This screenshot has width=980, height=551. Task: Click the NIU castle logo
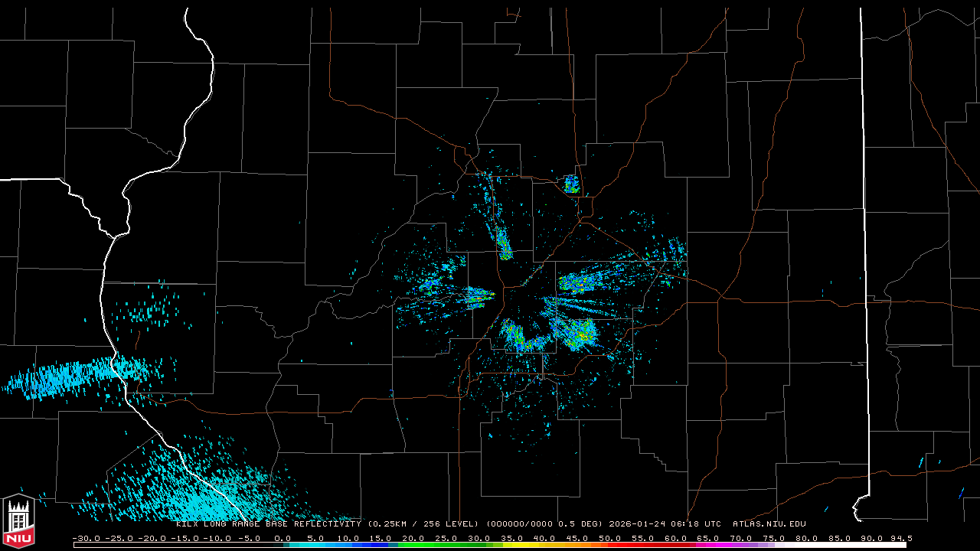click(18, 521)
